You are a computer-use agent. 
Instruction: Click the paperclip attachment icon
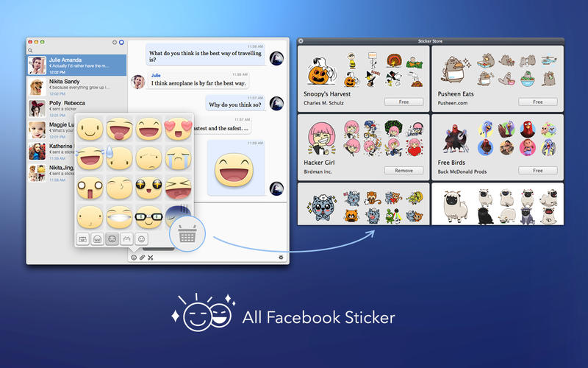[142, 257]
